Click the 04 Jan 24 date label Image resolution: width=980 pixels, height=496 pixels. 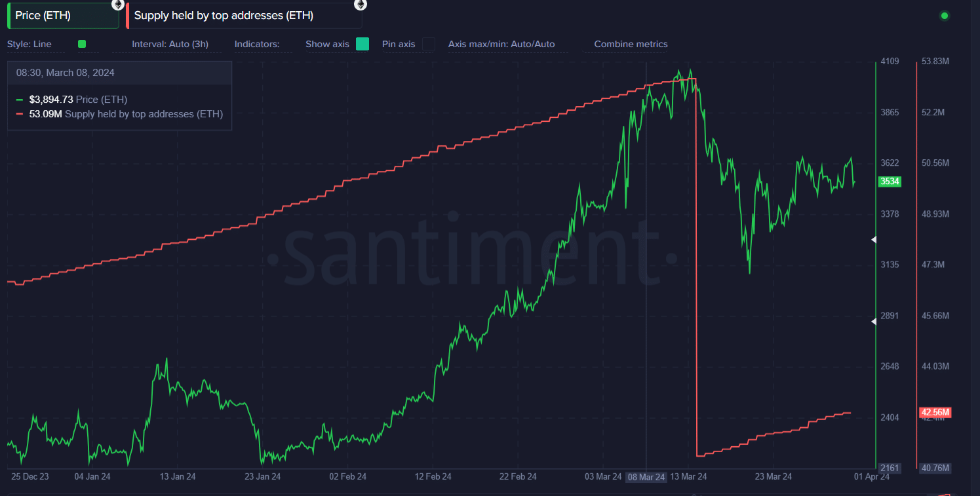pos(92,477)
